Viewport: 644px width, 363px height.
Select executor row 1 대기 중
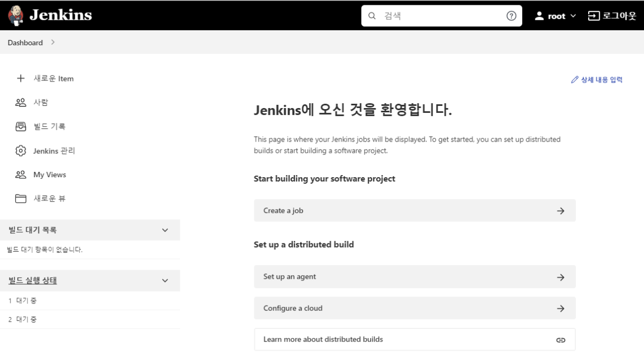pyautogui.click(x=90, y=301)
